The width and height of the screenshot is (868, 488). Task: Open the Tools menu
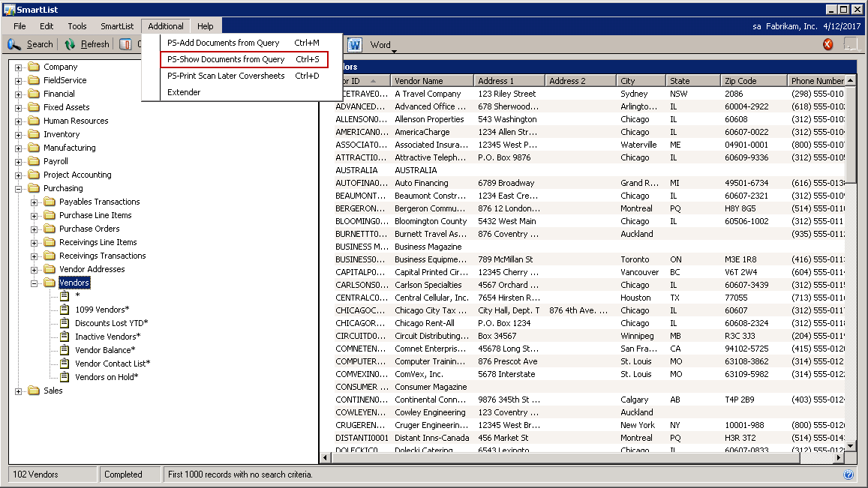point(77,26)
